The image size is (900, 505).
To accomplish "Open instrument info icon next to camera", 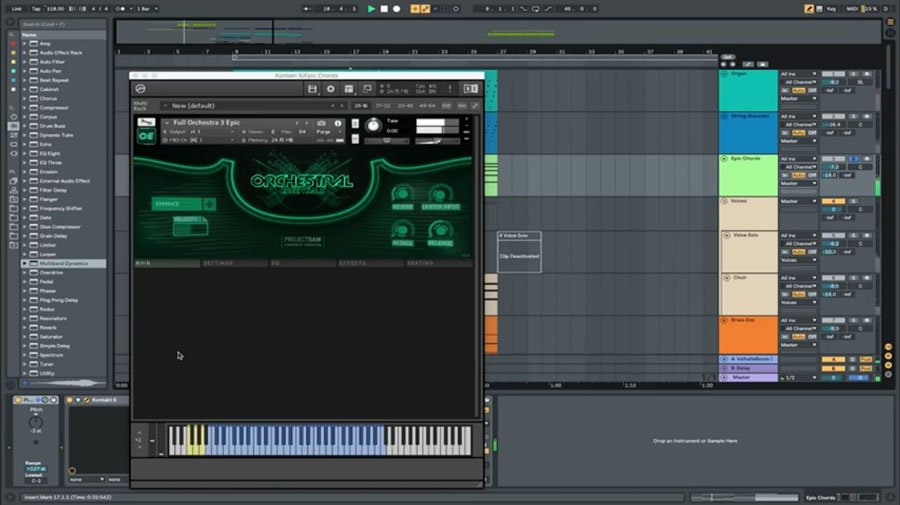I will (339, 122).
